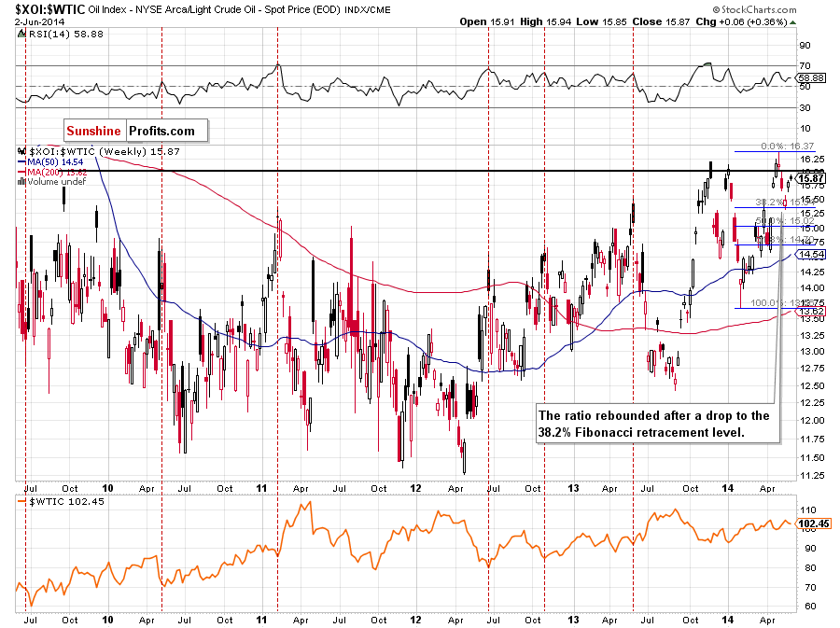Click the Volume undef legend entry
The width and height of the screenshot is (840, 628).
click(56, 181)
